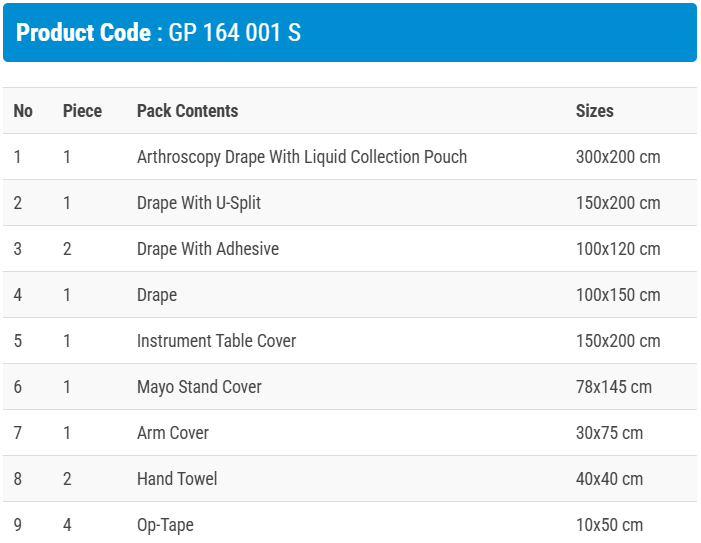The width and height of the screenshot is (701, 543).
Task: Click the 100x150 cm size cell
Action: click(x=617, y=295)
